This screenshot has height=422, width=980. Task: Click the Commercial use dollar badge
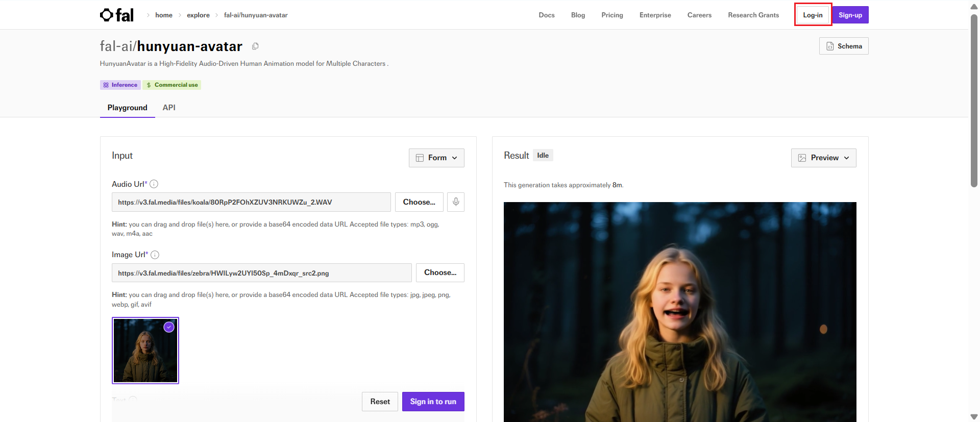pos(172,85)
